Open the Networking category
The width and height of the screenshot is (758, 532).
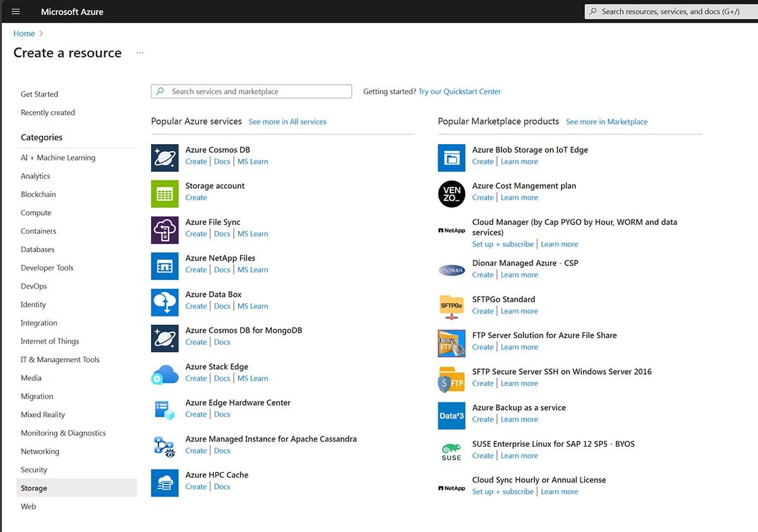tap(40, 451)
